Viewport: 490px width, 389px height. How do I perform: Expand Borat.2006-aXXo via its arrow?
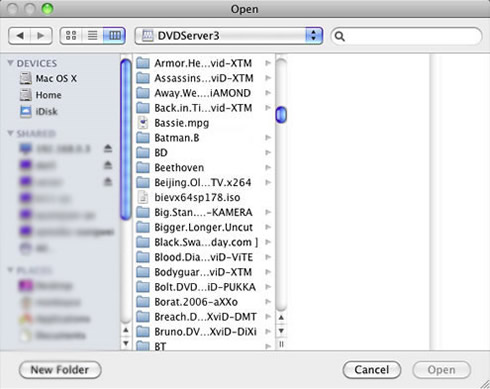tap(268, 302)
